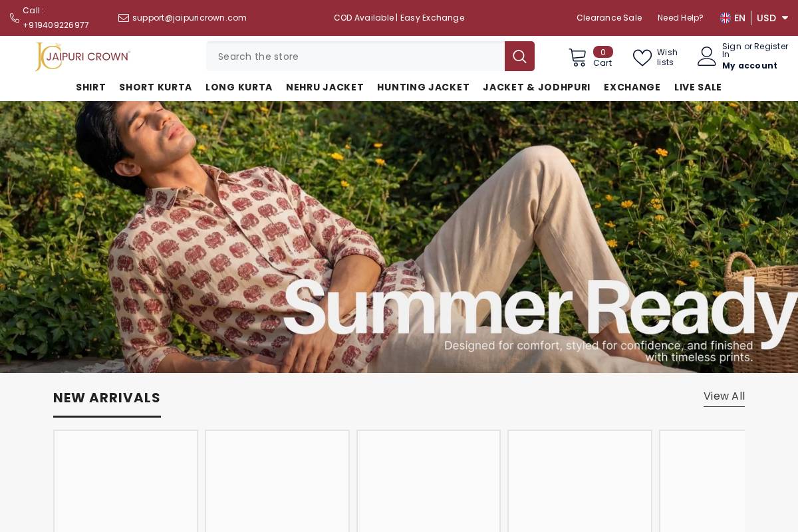Open the wish lists heart icon
798x532 pixels.
coord(642,58)
